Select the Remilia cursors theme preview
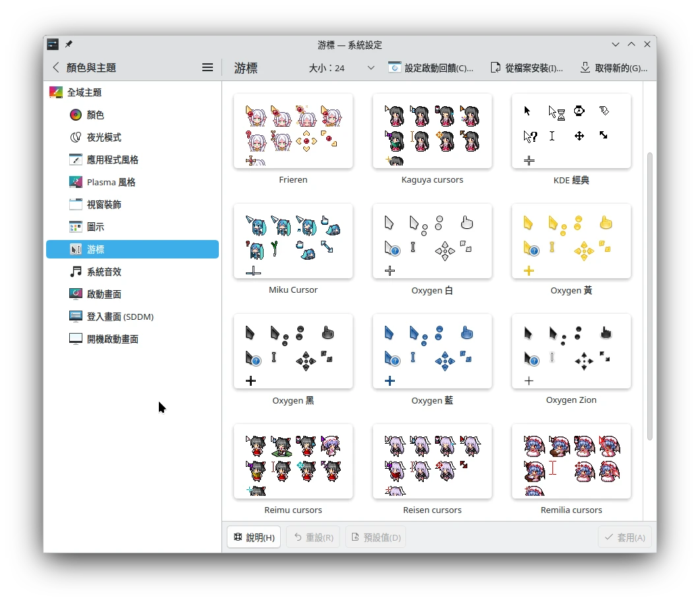The height and width of the screenshot is (604, 700). click(571, 461)
